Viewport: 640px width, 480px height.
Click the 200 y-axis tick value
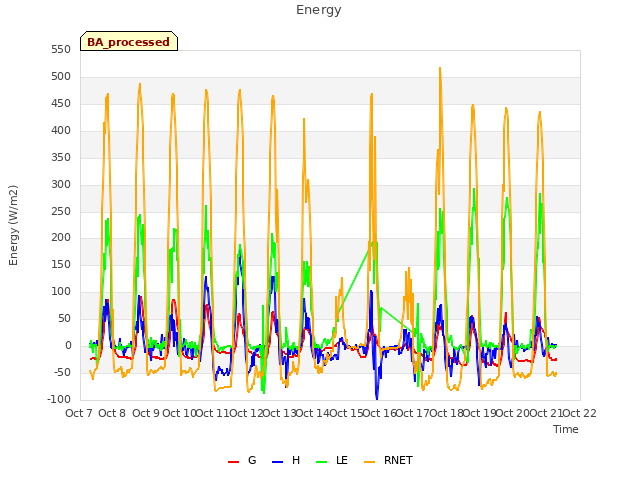pyautogui.click(x=61, y=237)
